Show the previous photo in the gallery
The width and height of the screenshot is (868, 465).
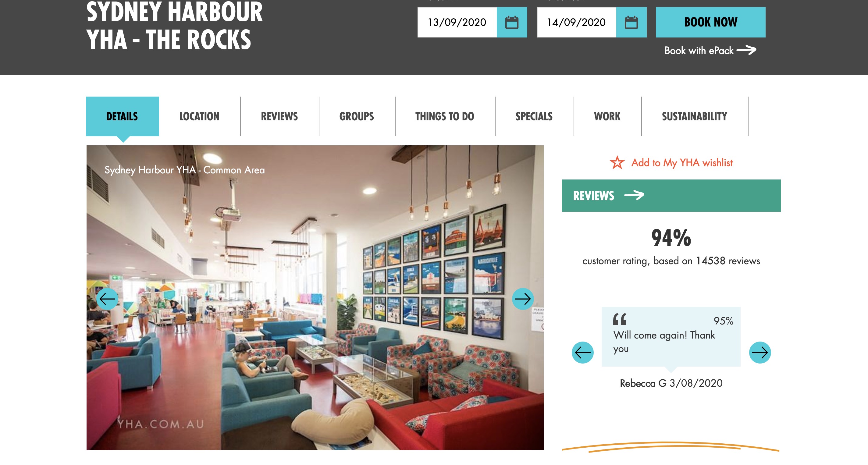click(107, 299)
